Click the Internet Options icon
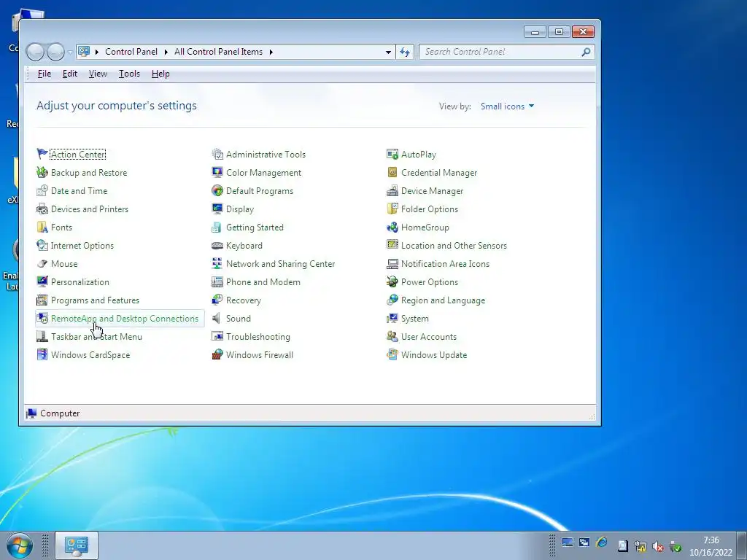 pos(42,245)
